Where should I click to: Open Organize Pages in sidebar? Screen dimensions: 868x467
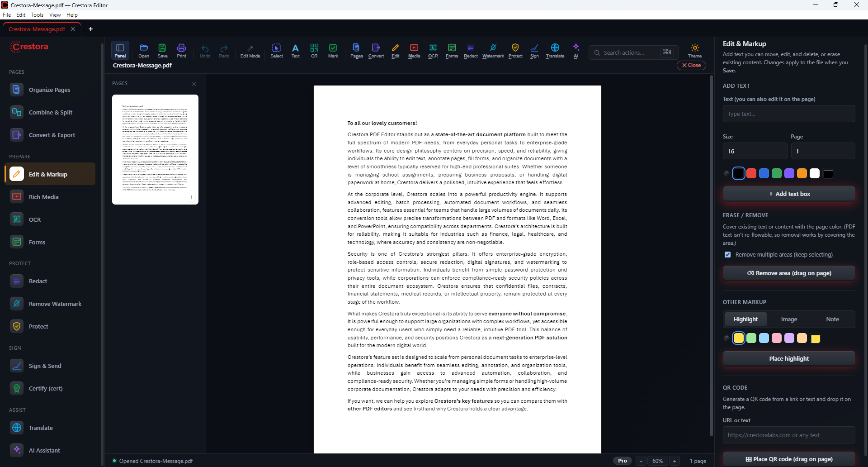(50, 90)
